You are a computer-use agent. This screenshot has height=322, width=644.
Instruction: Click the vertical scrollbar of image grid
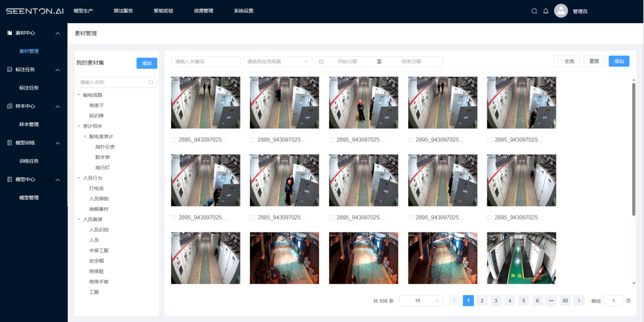coord(634,149)
